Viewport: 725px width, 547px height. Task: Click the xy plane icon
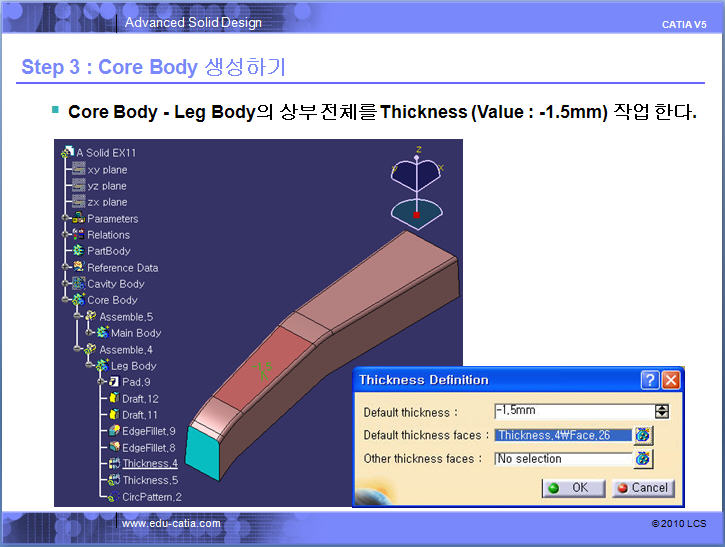78,169
